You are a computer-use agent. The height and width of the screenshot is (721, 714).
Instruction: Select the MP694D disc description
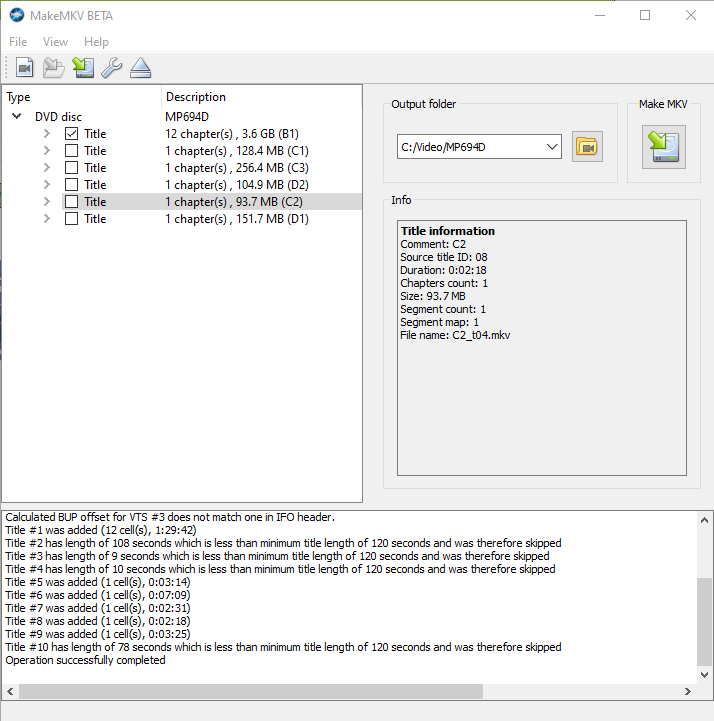coord(187,117)
